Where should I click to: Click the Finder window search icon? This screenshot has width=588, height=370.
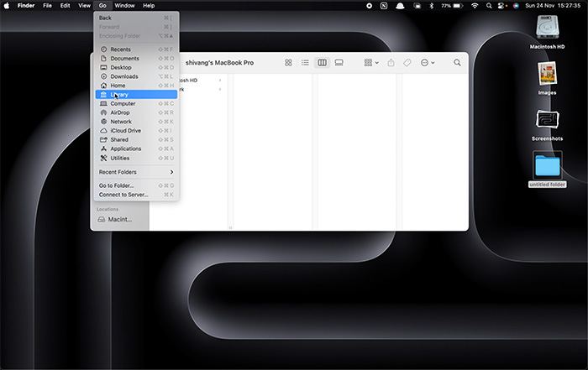(x=457, y=63)
